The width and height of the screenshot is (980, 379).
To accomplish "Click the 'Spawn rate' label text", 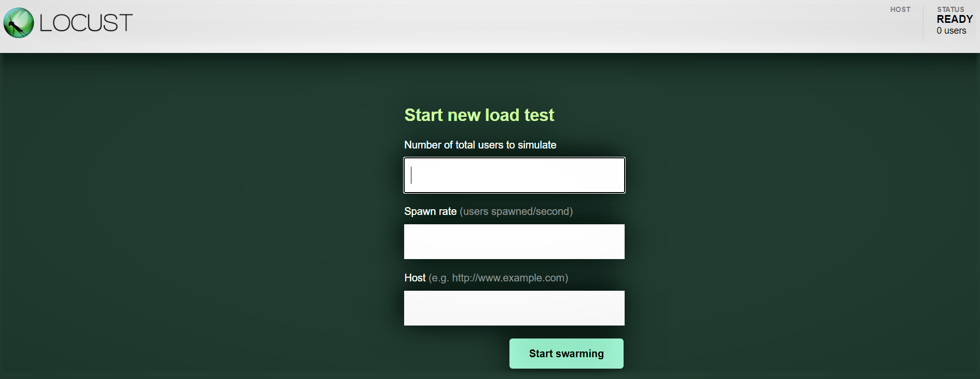I will click(431, 211).
